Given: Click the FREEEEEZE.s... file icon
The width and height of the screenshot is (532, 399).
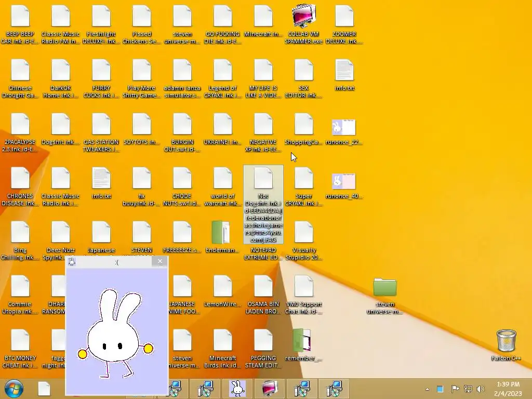Looking at the screenshot, I should pos(182,237).
